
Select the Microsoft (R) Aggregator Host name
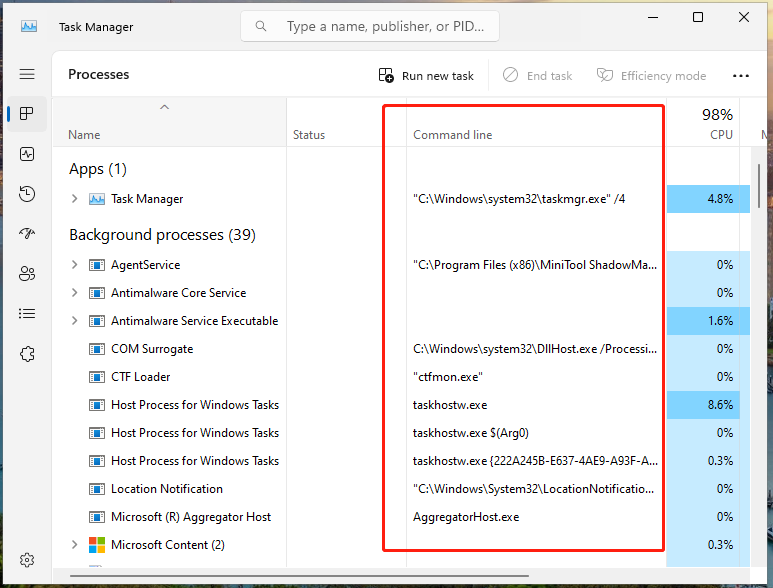pyautogui.click(x=191, y=517)
